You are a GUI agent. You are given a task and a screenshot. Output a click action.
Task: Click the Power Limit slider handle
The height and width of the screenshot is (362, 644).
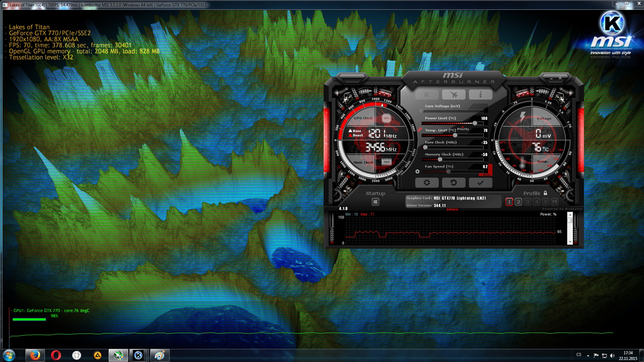[x=475, y=123]
